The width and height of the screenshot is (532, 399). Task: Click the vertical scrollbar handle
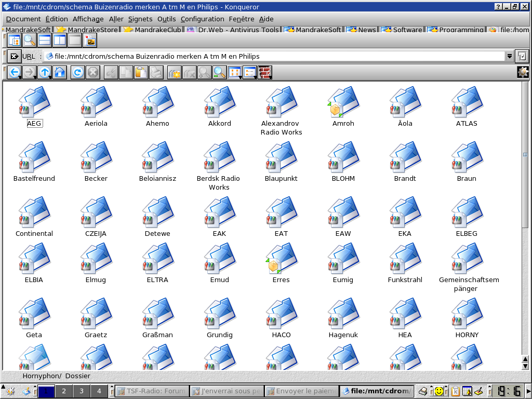point(525,155)
